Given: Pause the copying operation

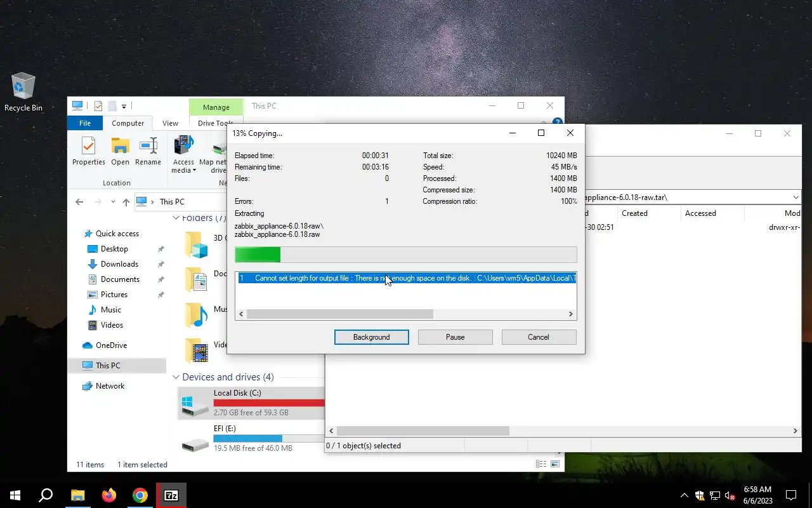Looking at the screenshot, I should (455, 337).
